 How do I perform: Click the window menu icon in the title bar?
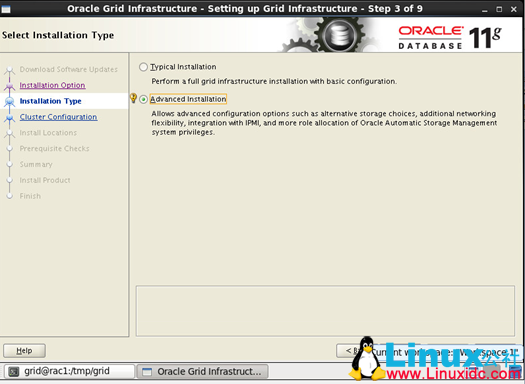coord(5,9)
